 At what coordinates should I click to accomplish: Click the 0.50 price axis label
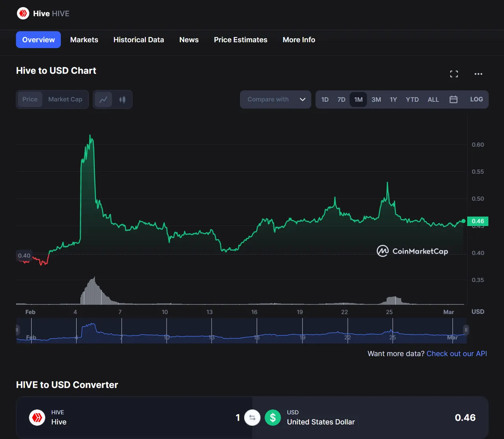coord(478,199)
